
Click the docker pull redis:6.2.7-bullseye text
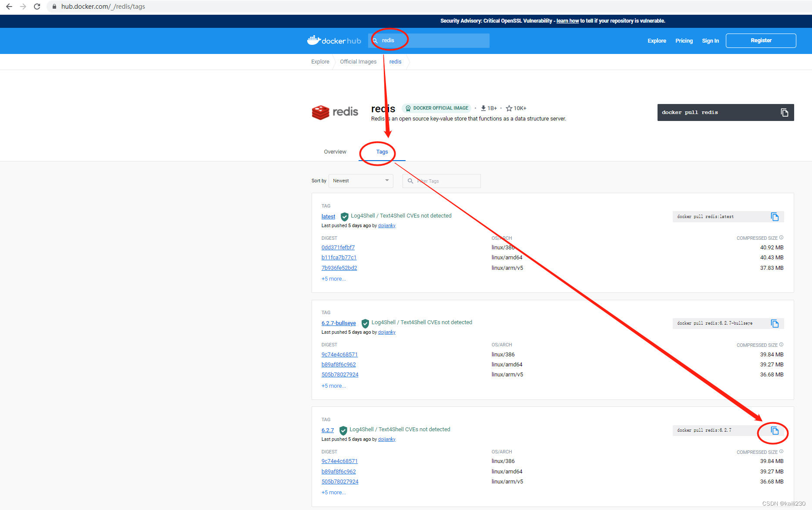(x=715, y=323)
